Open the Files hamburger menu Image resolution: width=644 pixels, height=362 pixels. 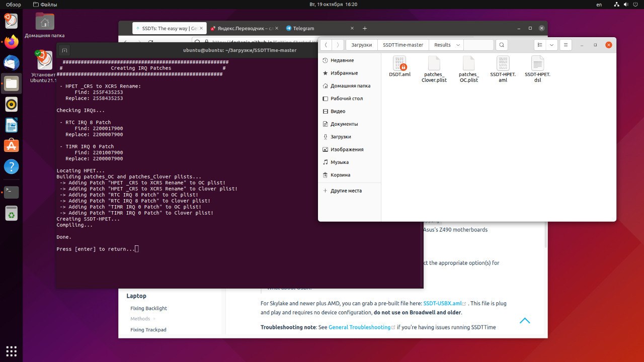pos(566,45)
